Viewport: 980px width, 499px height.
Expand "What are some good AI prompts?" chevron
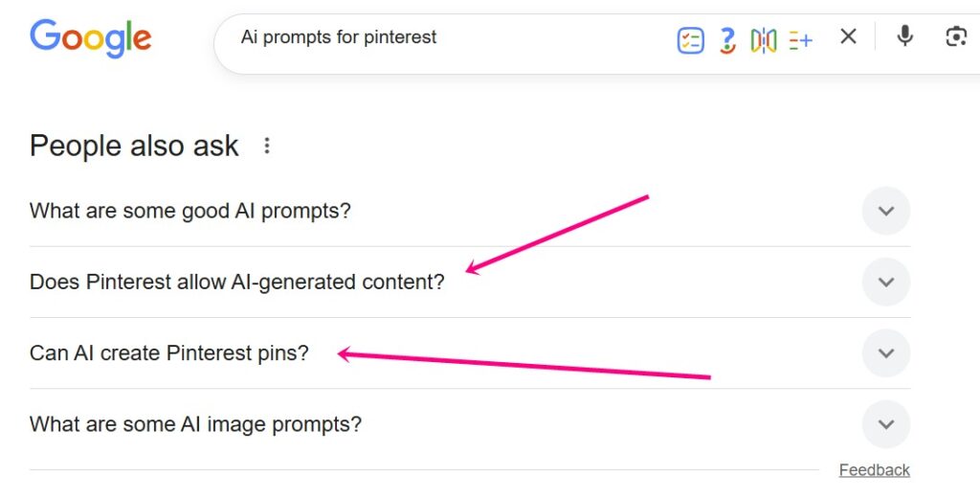[885, 211]
